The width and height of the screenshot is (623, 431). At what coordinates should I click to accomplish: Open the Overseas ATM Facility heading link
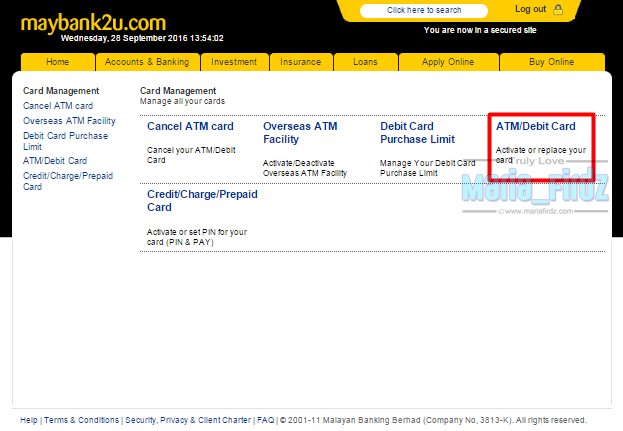pos(300,133)
